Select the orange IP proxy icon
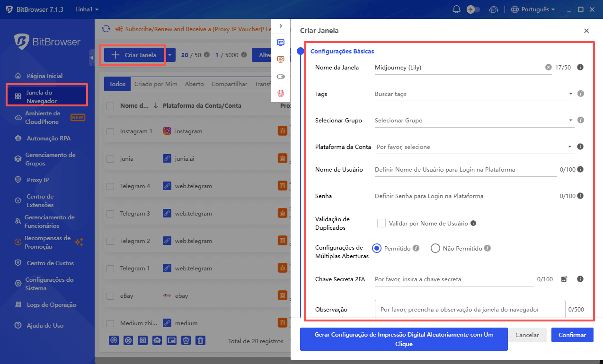The width and height of the screenshot is (603, 364). click(x=281, y=59)
